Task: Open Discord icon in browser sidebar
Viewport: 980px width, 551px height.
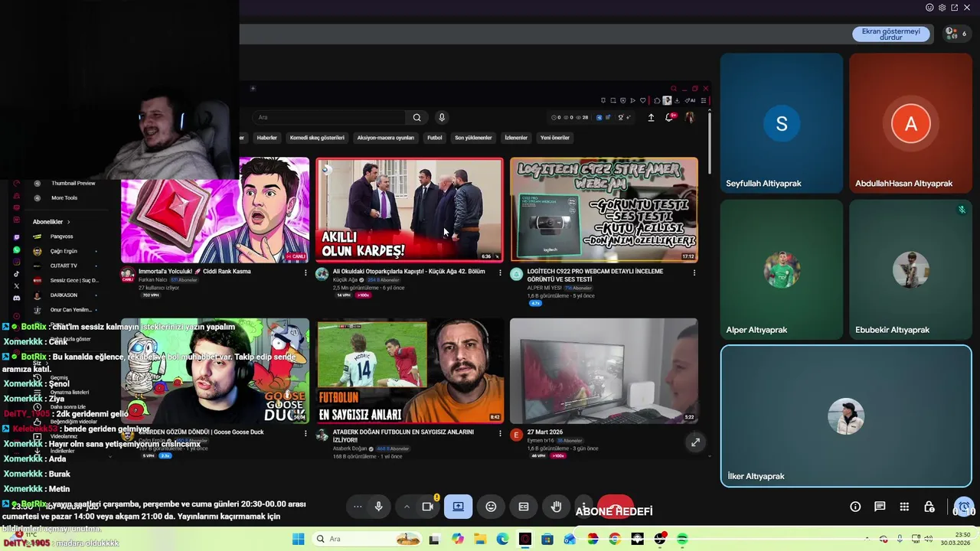Action: tap(17, 298)
